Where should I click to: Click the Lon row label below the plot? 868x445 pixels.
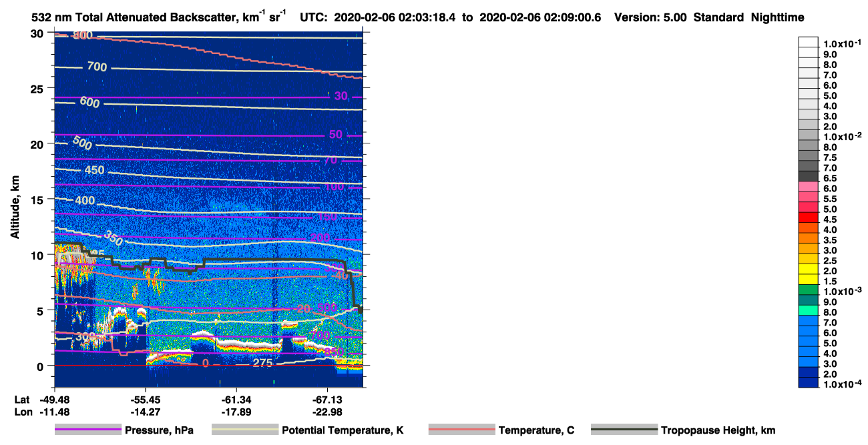[22, 411]
